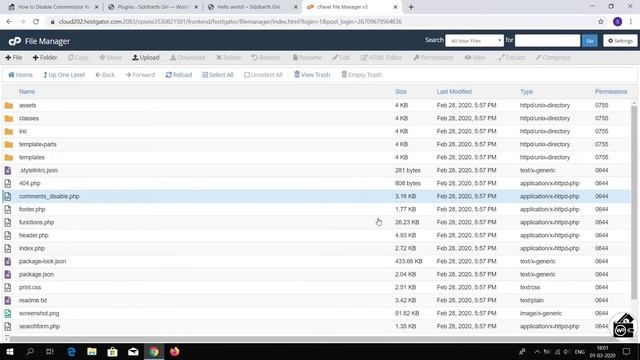
Task: Click the Forward navigation button
Action: point(140,75)
